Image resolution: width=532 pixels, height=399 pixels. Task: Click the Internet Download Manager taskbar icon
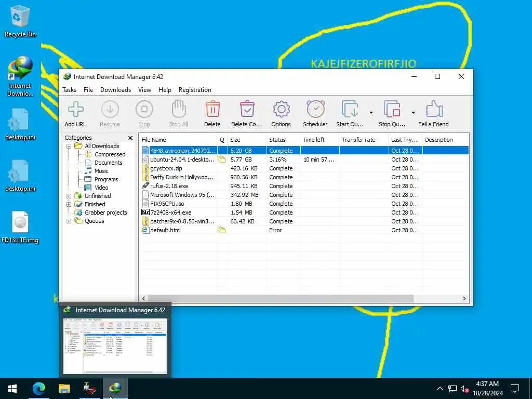click(115, 389)
